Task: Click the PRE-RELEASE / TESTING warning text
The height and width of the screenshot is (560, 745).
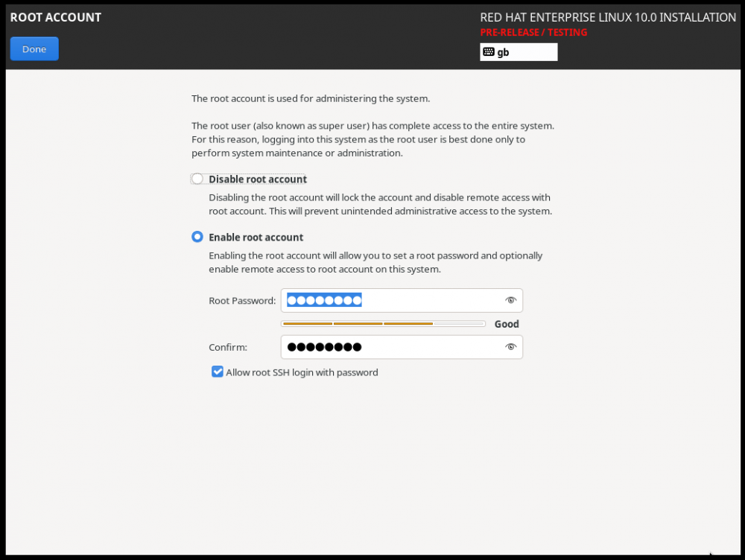Action: pos(533,32)
